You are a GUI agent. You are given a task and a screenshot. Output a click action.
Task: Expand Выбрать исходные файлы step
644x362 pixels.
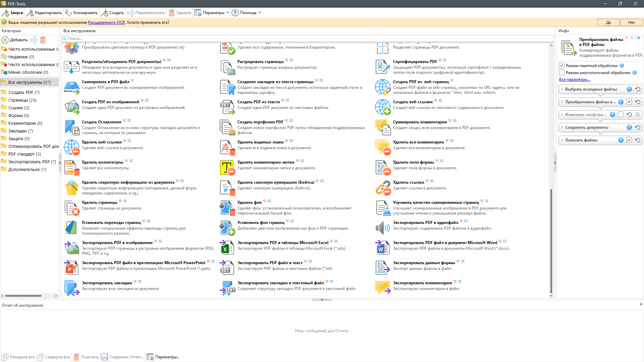tap(562, 89)
